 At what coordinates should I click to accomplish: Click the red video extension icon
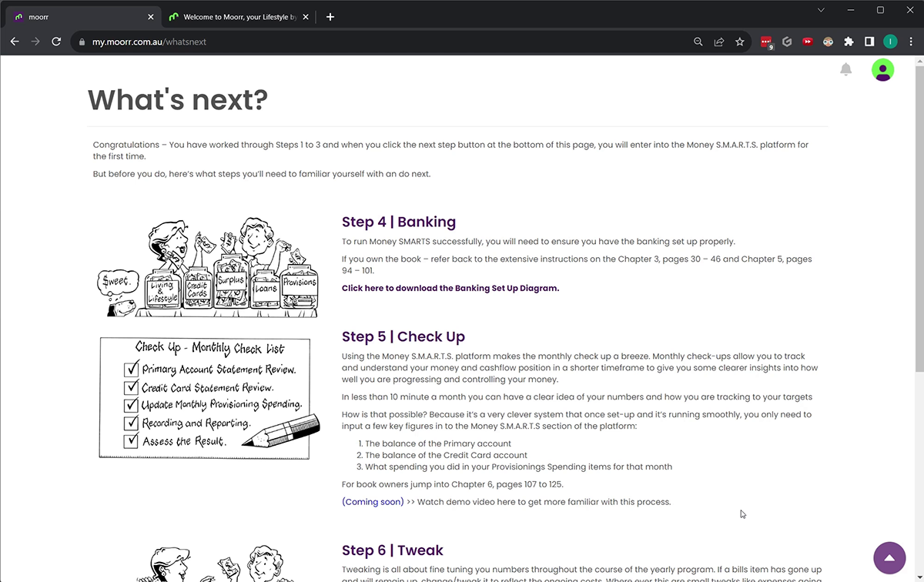tap(808, 42)
